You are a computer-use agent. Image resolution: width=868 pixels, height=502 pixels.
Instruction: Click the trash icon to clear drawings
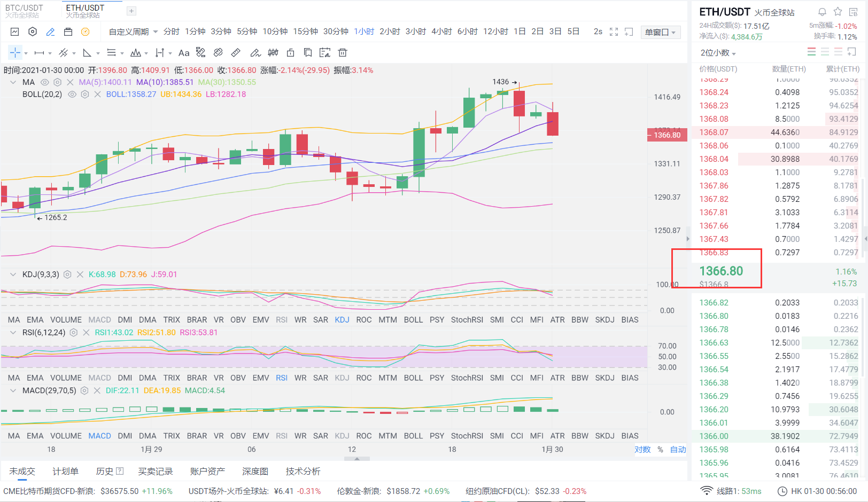click(342, 52)
